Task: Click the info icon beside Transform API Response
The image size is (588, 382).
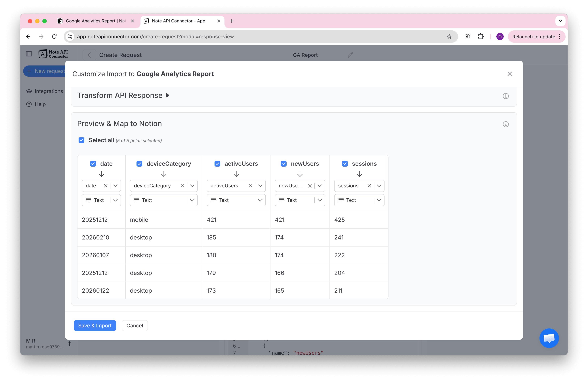Action: (506, 96)
